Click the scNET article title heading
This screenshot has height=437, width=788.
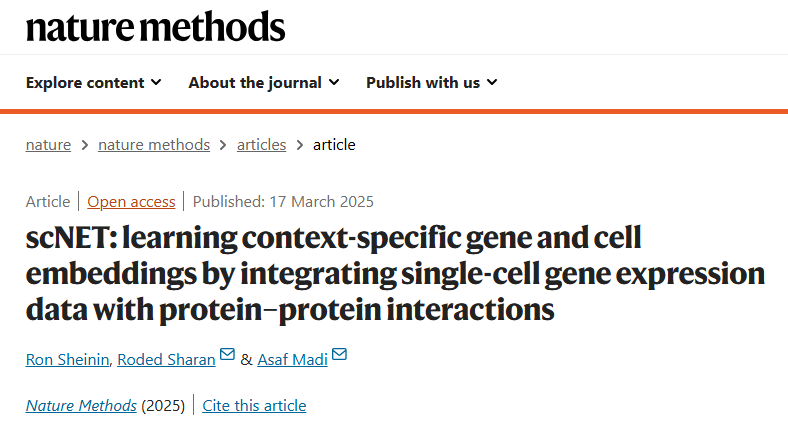[x=394, y=274]
